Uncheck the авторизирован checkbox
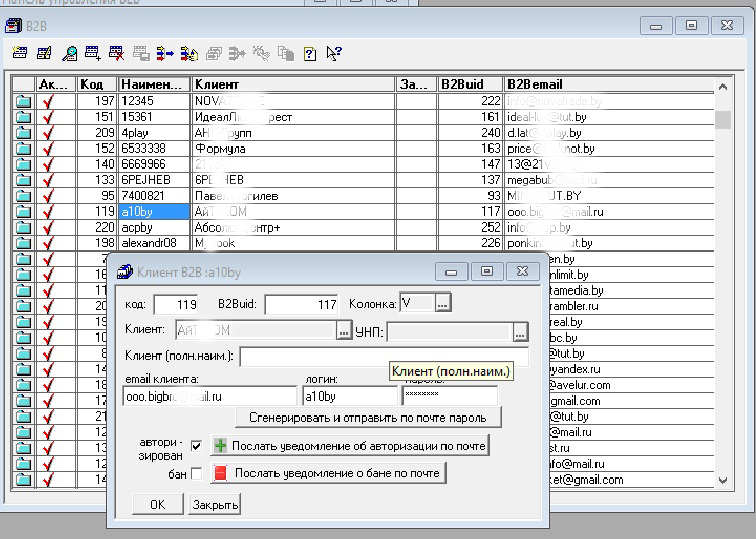The width and height of the screenshot is (756, 539). pyautogui.click(x=196, y=446)
